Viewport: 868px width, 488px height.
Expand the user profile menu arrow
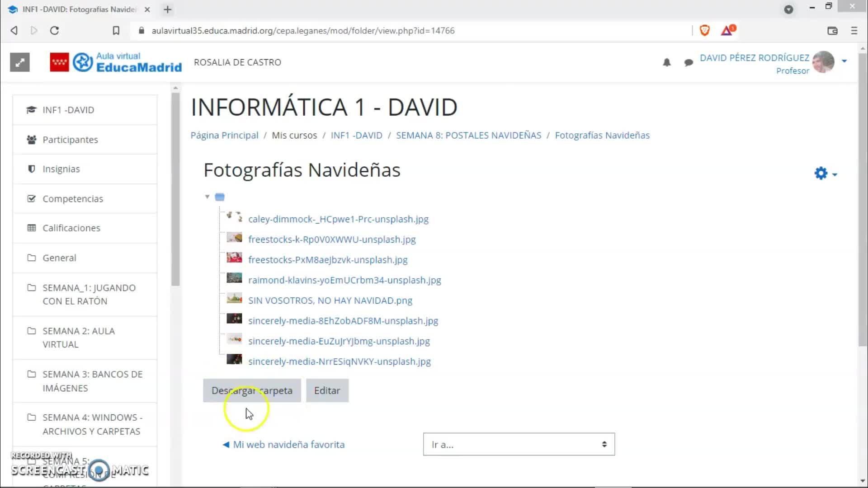point(844,61)
